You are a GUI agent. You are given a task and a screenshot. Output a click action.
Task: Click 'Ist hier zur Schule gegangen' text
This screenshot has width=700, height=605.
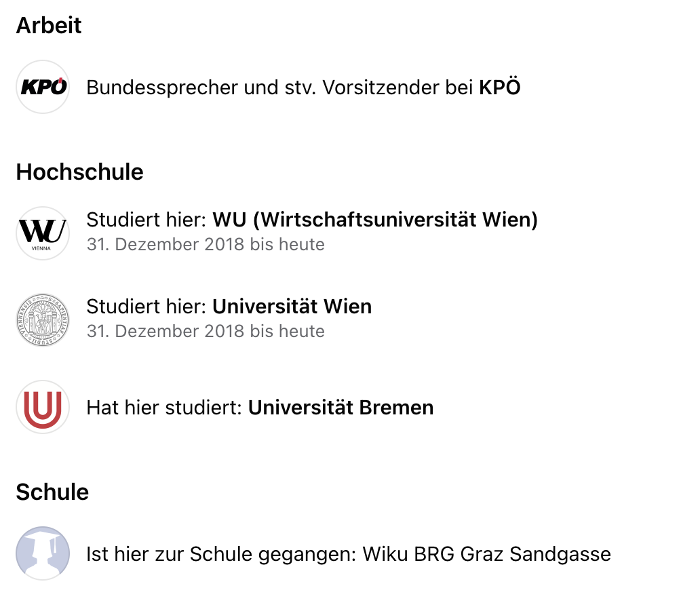point(221,553)
